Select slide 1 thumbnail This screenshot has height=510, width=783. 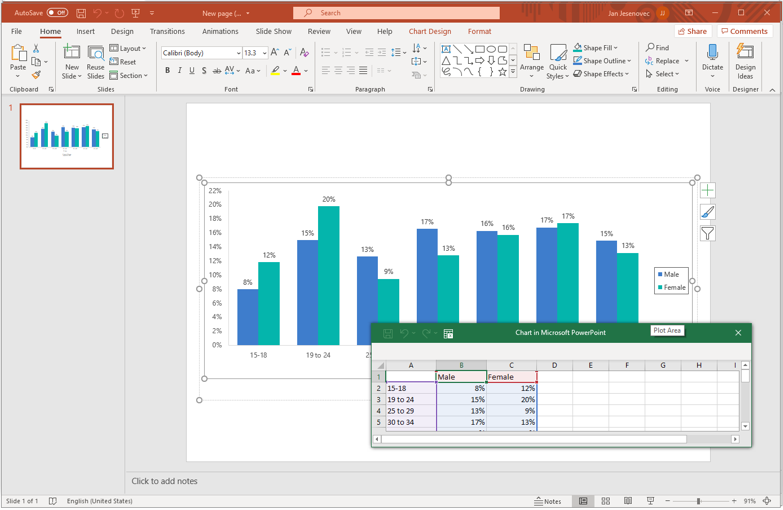click(x=67, y=136)
